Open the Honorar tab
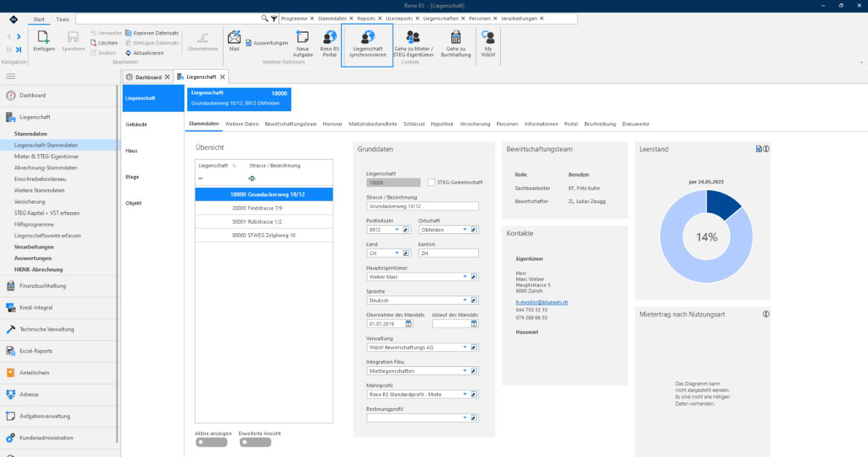868x457 pixels. click(x=333, y=124)
